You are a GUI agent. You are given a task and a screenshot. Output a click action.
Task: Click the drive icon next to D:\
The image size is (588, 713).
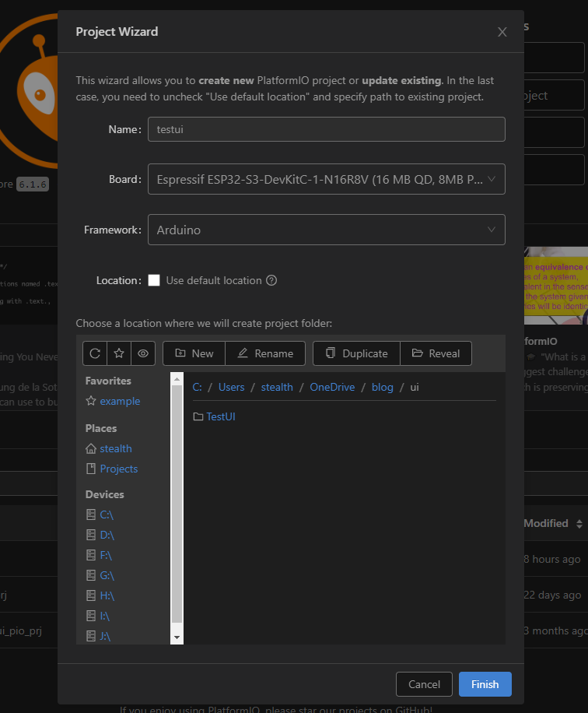click(x=91, y=535)
